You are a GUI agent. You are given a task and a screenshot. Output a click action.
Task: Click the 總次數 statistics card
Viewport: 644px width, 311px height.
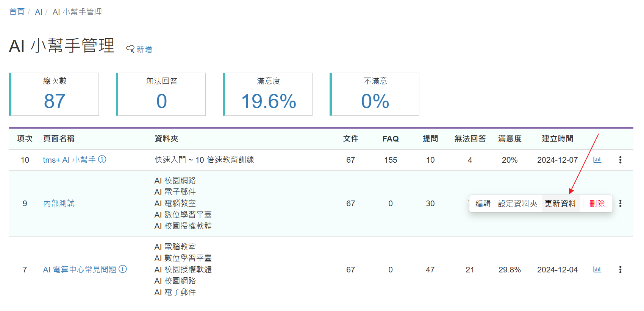click(55, 94)
